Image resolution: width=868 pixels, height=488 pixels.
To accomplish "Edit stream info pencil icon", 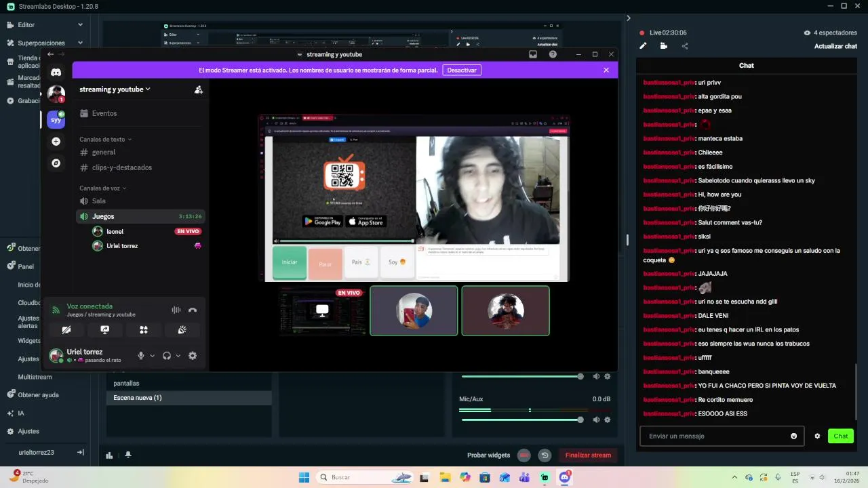I will pos(644,46).
